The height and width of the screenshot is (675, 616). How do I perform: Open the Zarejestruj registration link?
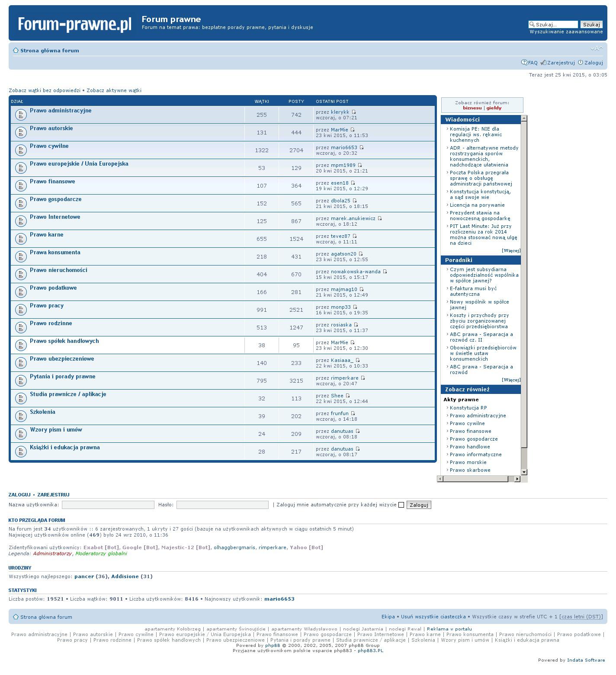pyautogui.click(x=561, y=63)
